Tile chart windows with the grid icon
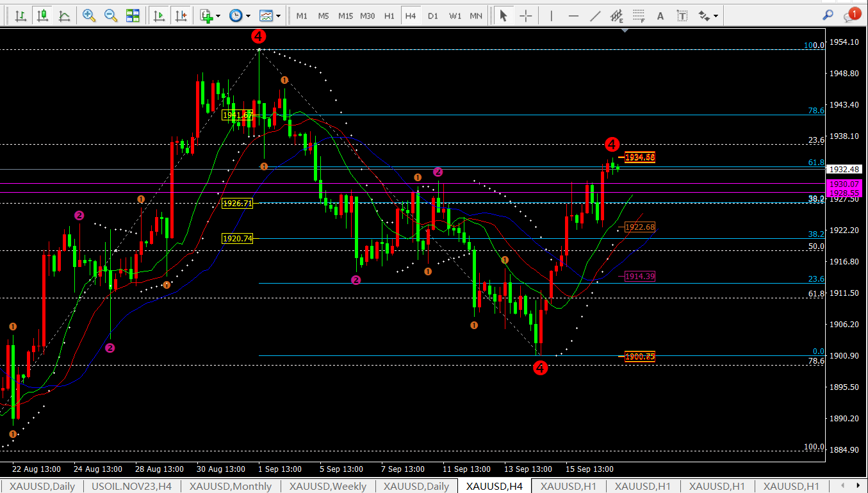 (x=133, y=16)
